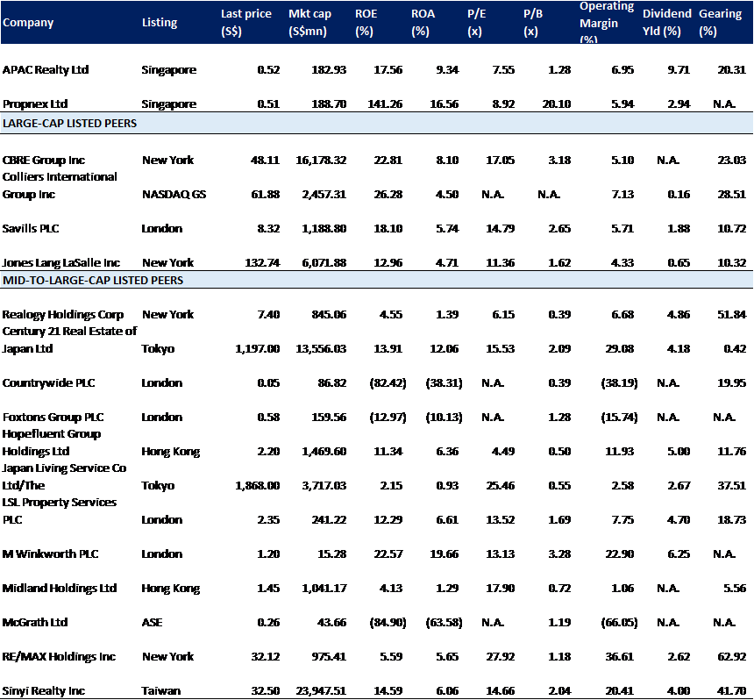The image size is (754, 700).
Task: Click RE/MAX gearing value 62.92
Action: [x=732, y=657]
